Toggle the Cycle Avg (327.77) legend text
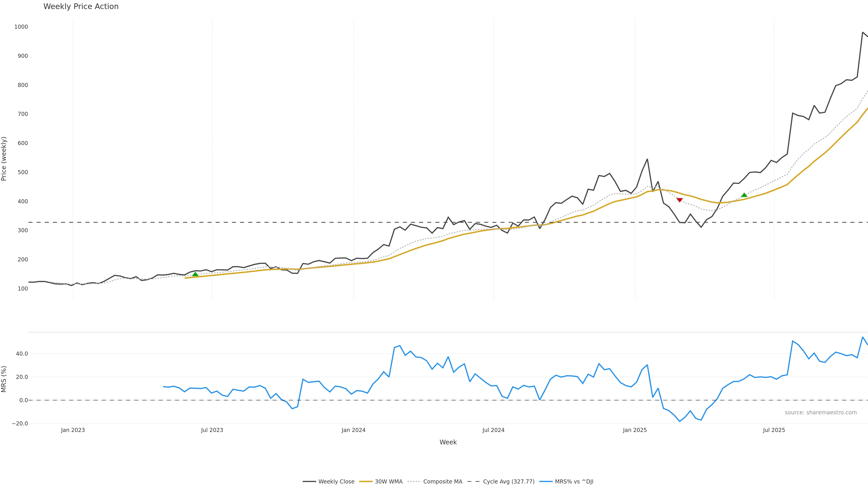This screenshot has width=868, height=488. 508,482
